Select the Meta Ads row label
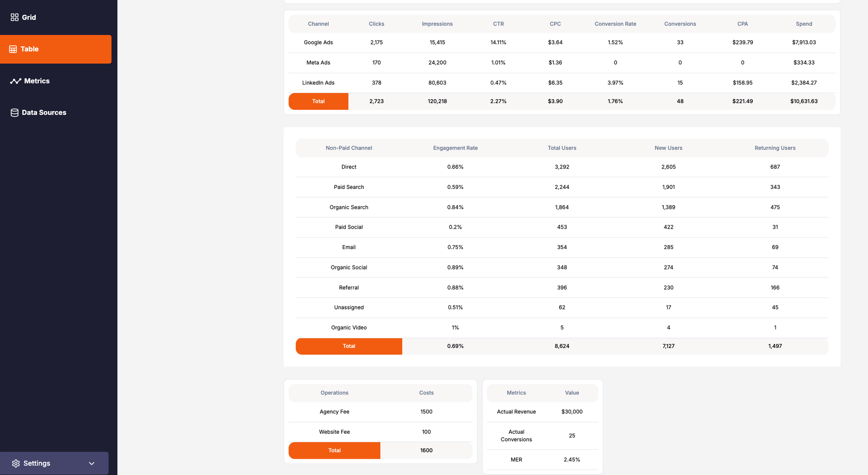This screenshot has height=475, width=868. pos(318,63)
